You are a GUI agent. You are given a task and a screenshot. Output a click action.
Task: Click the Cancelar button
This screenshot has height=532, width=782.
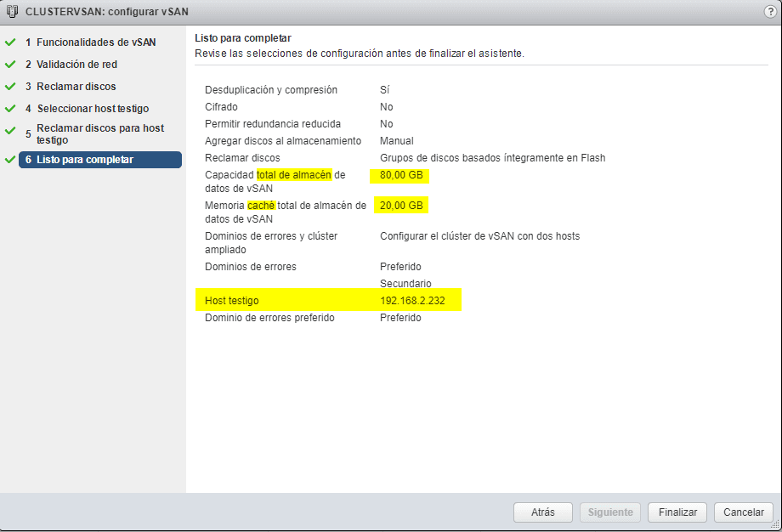(x=743, y=512)
